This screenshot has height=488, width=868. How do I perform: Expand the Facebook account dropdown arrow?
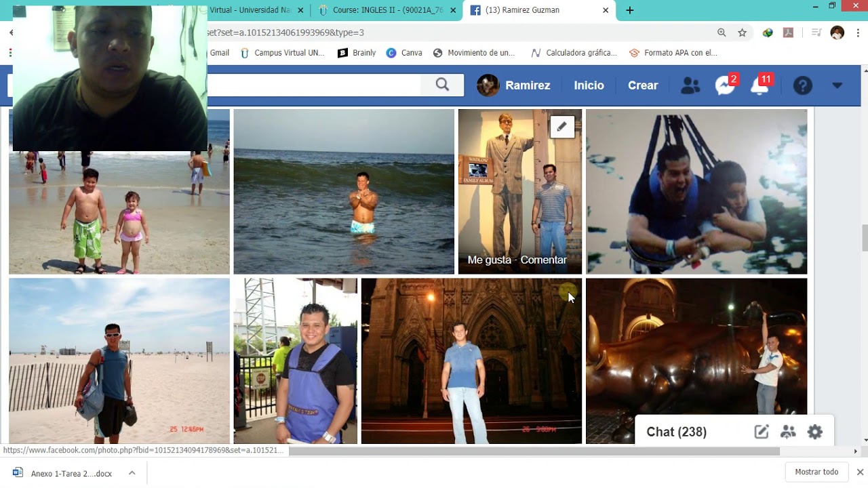point(837,85)
